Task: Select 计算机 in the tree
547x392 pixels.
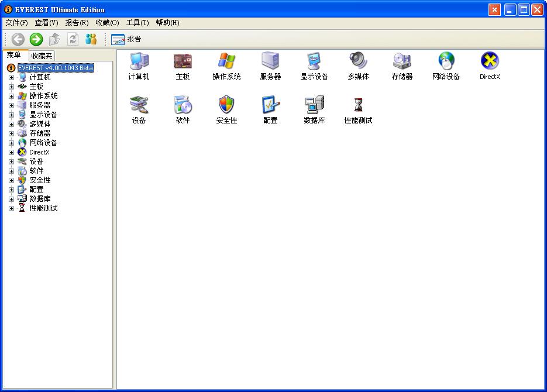Action: [x=40, y=77]
